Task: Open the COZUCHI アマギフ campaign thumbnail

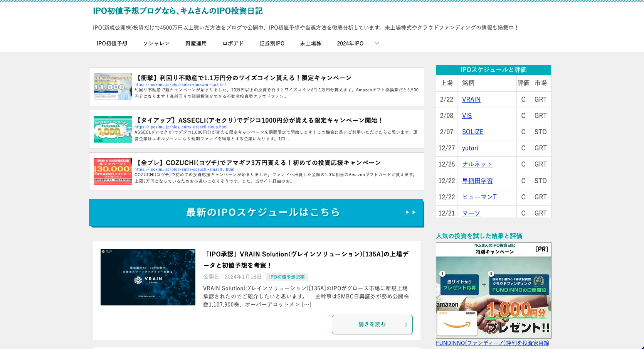Action: (113, 172)
